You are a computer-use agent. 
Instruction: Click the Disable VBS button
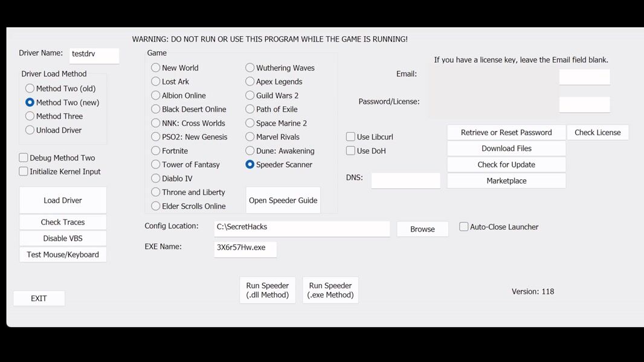pyautogui.click(x=63, y=238)
